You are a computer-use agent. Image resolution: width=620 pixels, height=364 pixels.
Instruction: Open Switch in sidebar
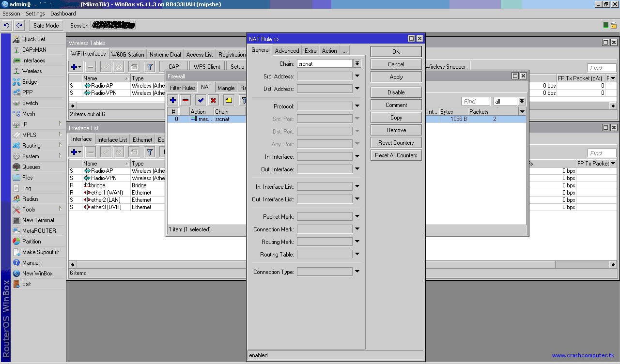(x=30, y=103)
